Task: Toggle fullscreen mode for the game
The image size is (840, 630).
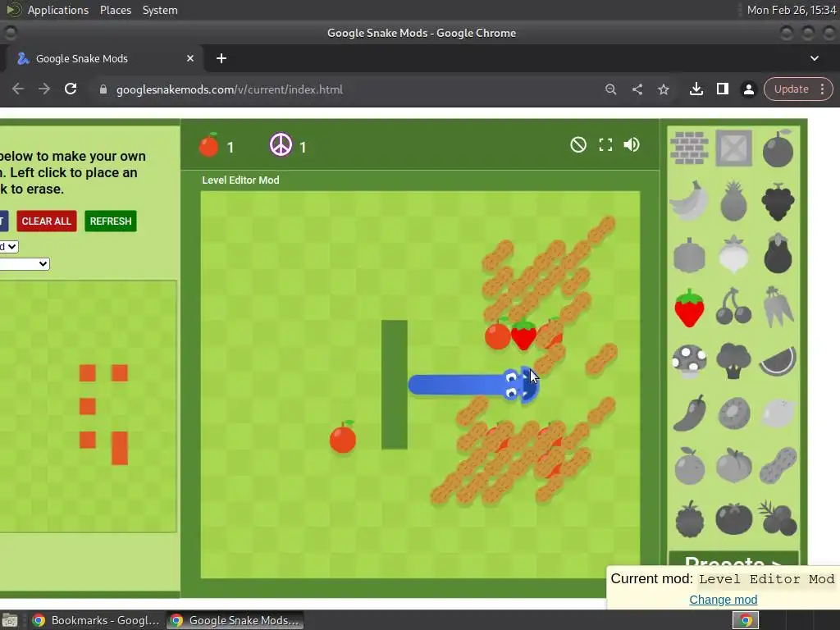Action: pyautogui.click(x=605, y=144)
